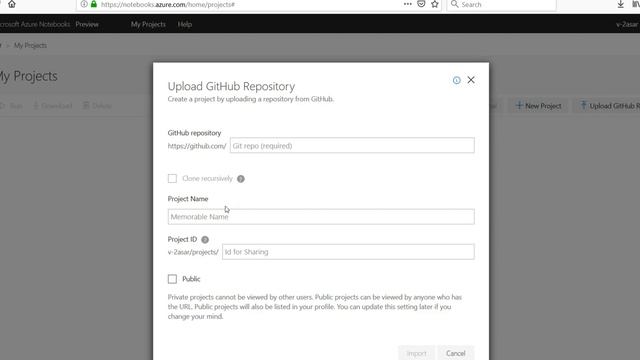
Task: Cancel the upload dialog
Action: 456,353
